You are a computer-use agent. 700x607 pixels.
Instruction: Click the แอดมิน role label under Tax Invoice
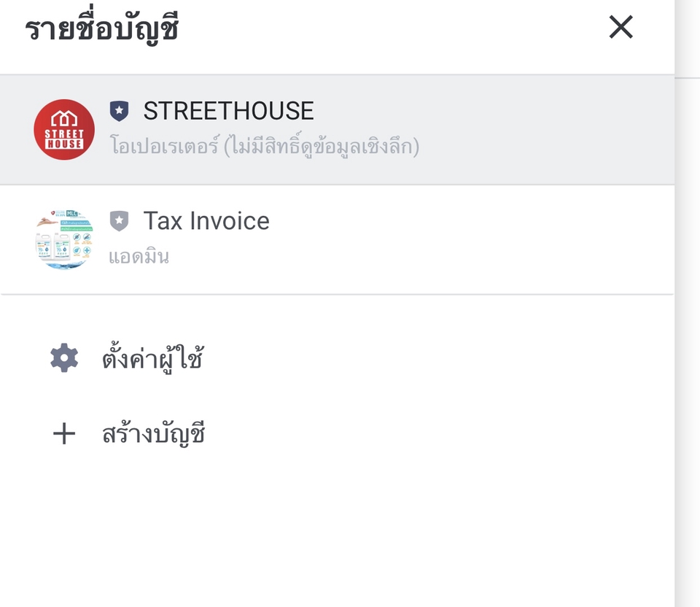pos(139,257)
